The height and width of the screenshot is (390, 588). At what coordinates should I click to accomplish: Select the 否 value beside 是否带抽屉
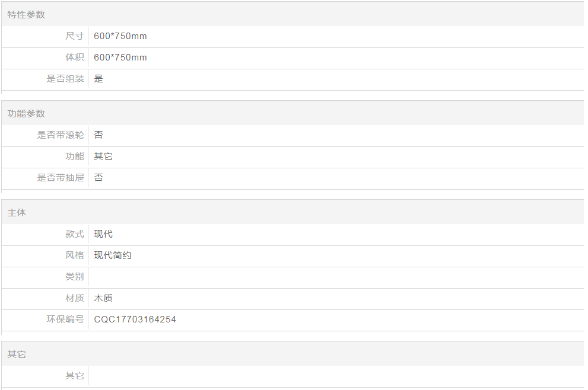(x=98, y=178)
